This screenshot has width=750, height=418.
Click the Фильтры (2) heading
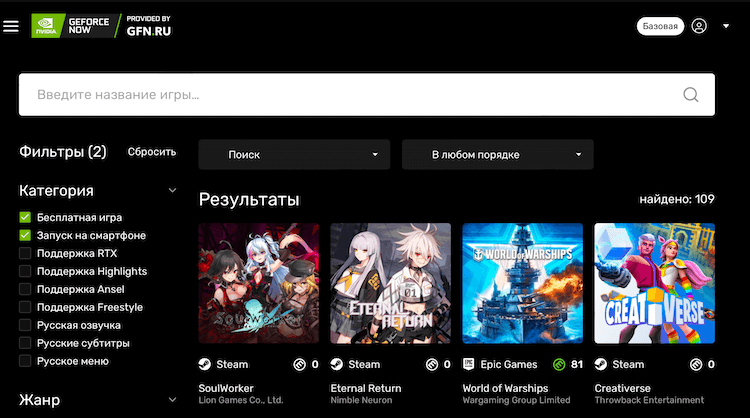click(x=63, y=152)
